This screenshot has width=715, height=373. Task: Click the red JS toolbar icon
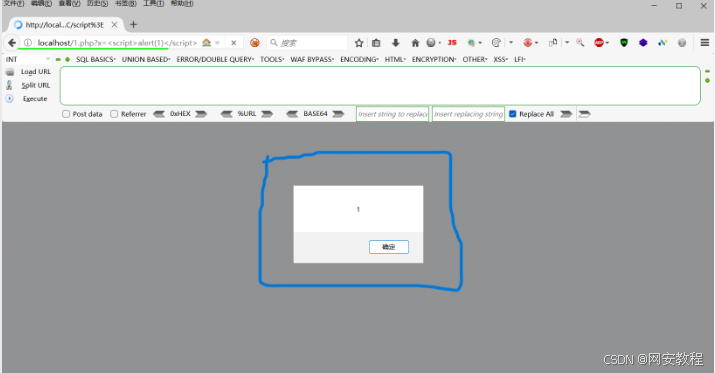tap(452, 43)
